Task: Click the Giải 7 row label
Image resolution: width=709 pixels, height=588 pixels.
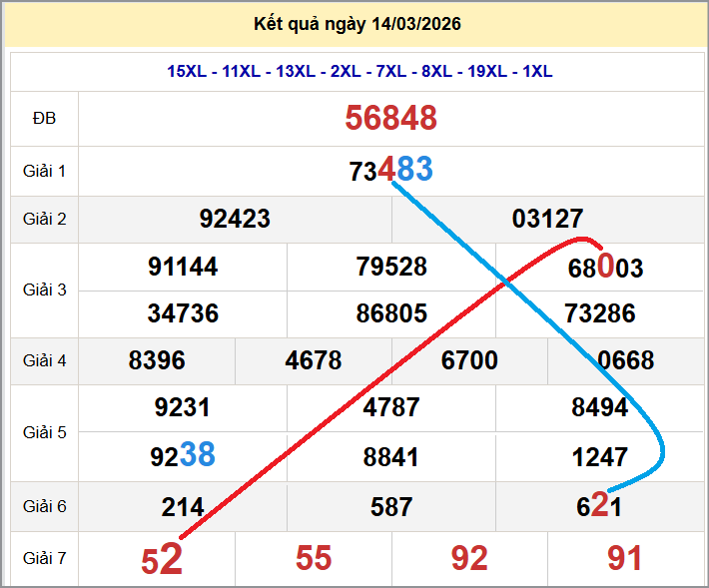Action: 44,559
